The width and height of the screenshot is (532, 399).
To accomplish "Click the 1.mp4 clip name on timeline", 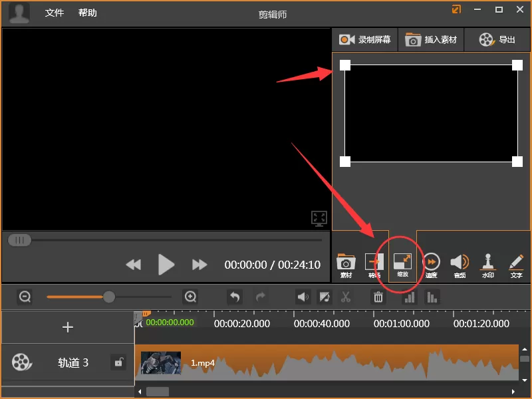I will [x=203, y=363].
